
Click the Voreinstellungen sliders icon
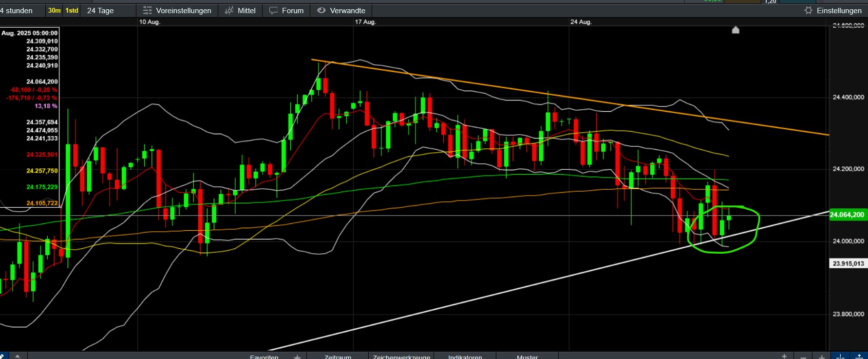click(147, 10)
